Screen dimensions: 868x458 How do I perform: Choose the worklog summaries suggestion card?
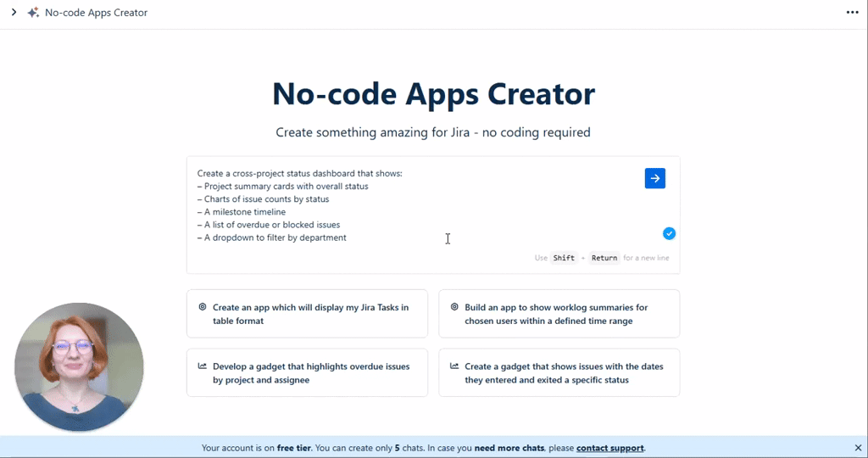click(559, 314)
